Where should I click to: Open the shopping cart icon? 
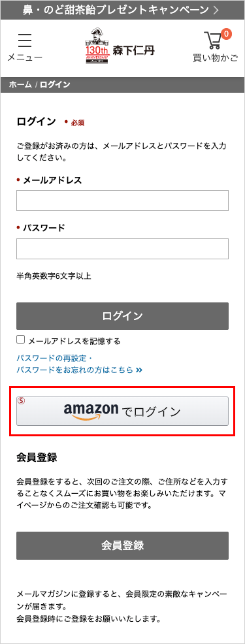click(213, 40)
